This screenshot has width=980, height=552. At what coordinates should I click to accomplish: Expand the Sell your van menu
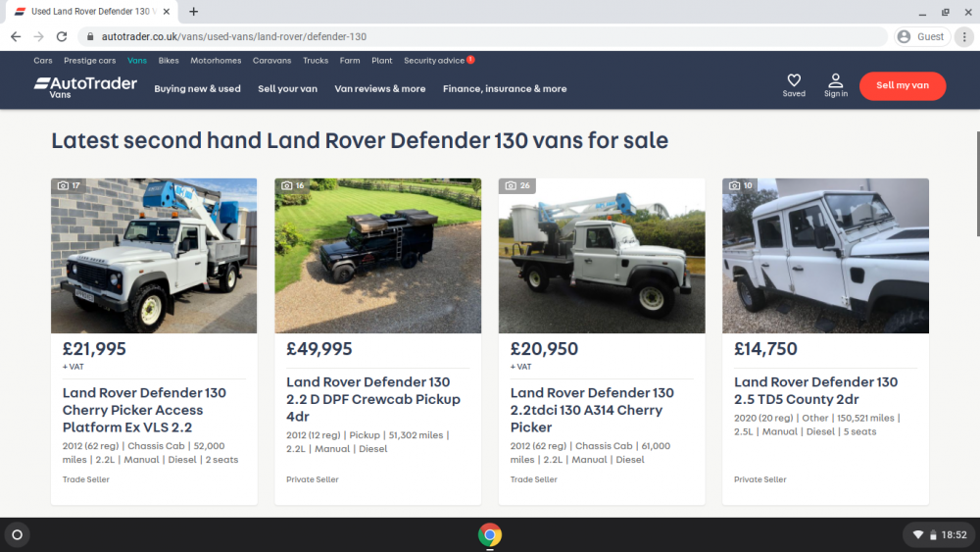[x=287, y=89]
